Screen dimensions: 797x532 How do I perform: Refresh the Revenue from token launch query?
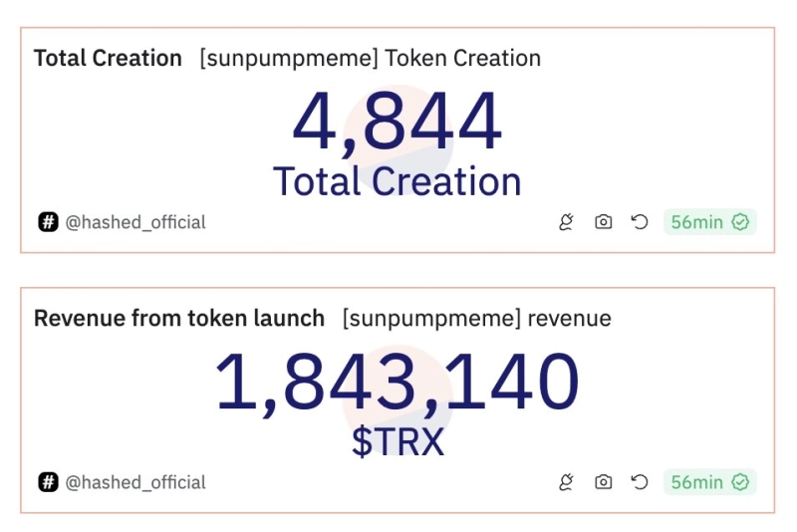click(x=640, y=482)
